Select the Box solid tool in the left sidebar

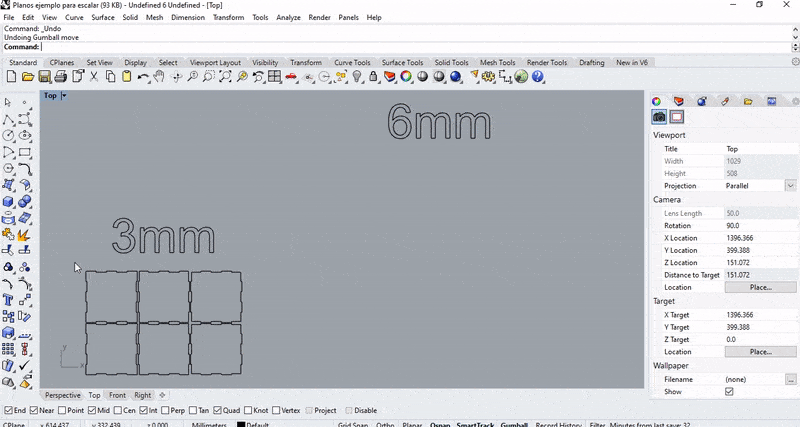[x=8, y=202]
